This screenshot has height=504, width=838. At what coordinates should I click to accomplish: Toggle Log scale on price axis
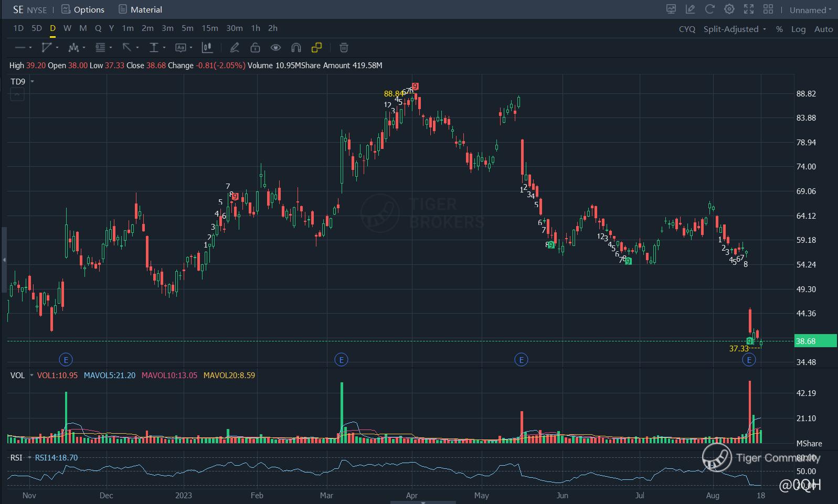pos(798,29)
